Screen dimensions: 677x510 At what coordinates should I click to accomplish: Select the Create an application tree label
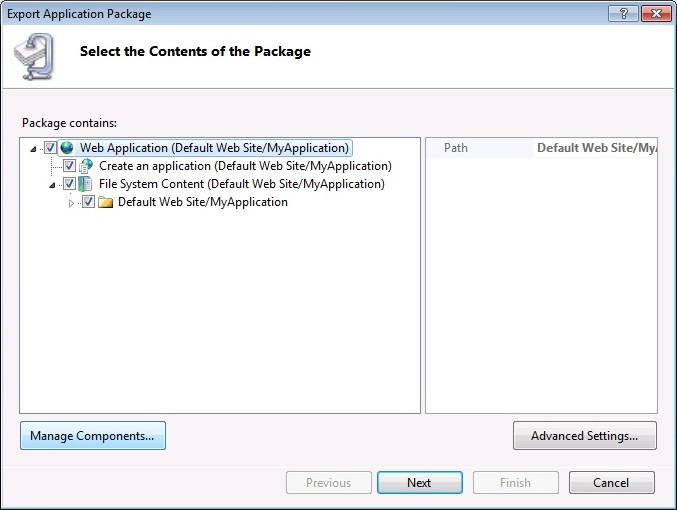tap(245, 166)
